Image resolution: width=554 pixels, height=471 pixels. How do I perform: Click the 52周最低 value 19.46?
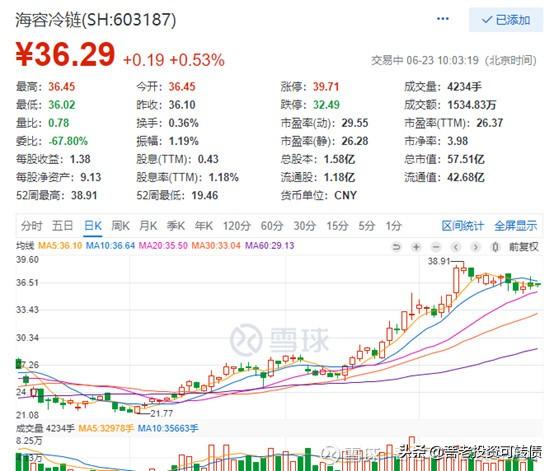click(x=205, y=195)
